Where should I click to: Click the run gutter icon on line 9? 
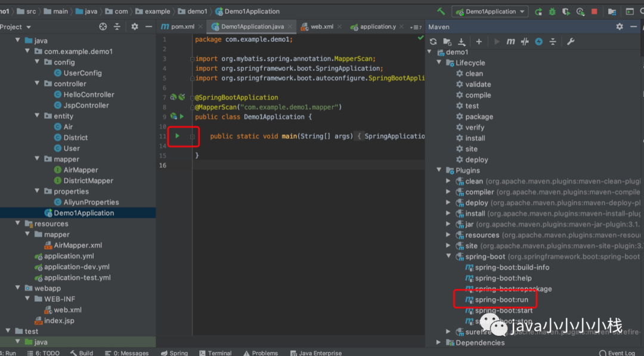click(181, 117)
